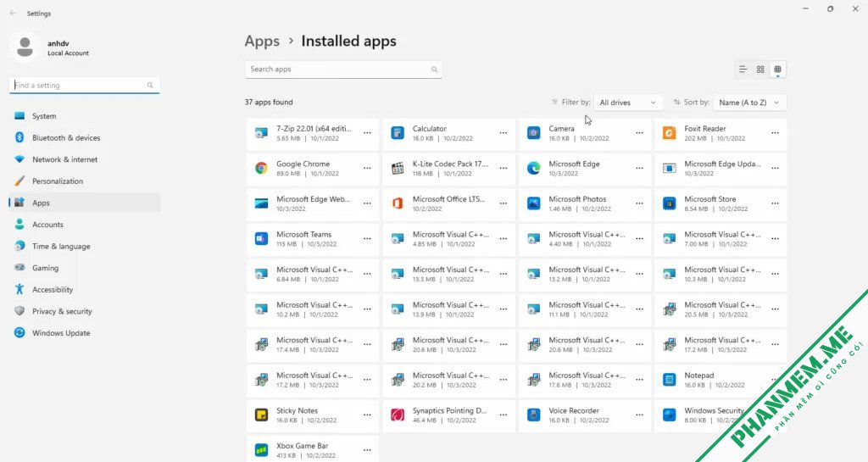Open Personalization settings
Viewport: 868px width, 462px height.
85,181
